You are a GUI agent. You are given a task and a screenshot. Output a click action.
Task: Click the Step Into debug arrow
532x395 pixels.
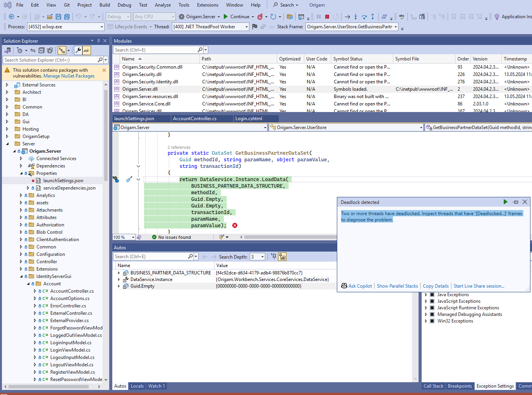coord(355,17)
